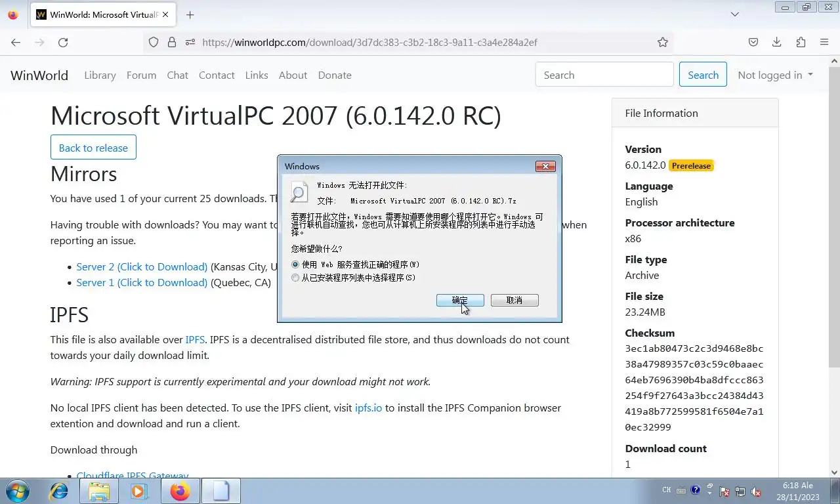Open the Donate nav item
Viewport: 840px width, 504px height.
[335, 75]
